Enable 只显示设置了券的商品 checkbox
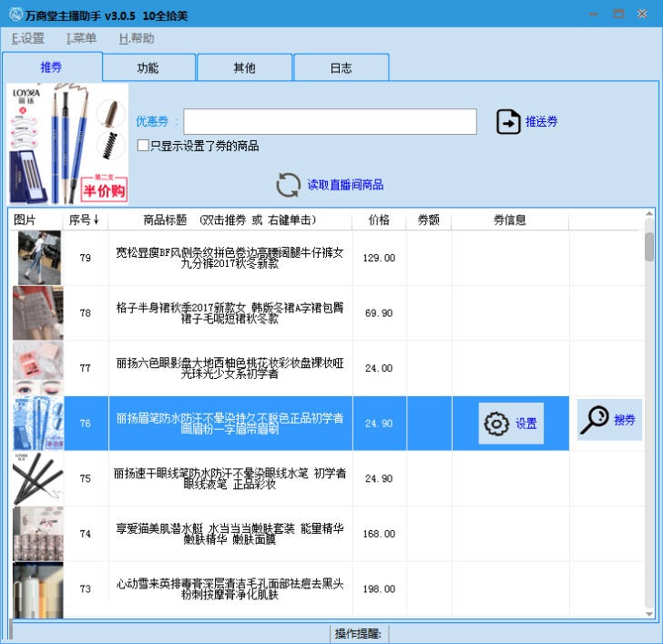 pos(143,146)
